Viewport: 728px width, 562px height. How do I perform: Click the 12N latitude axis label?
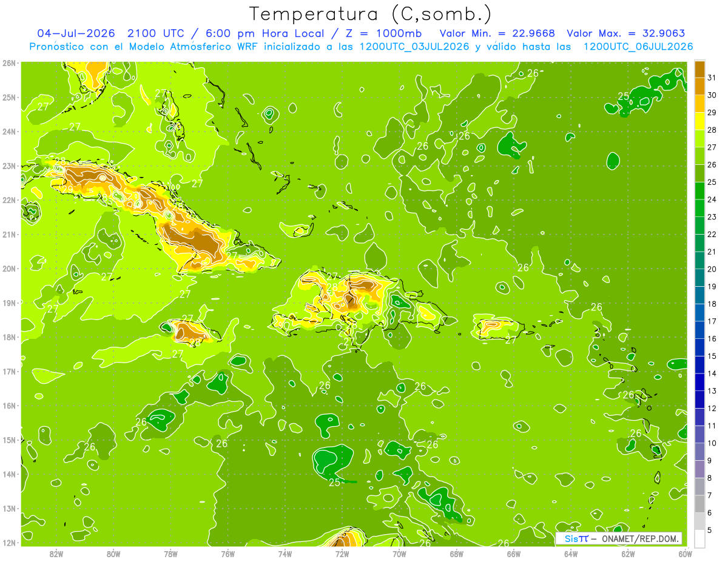tap(8, 542)
